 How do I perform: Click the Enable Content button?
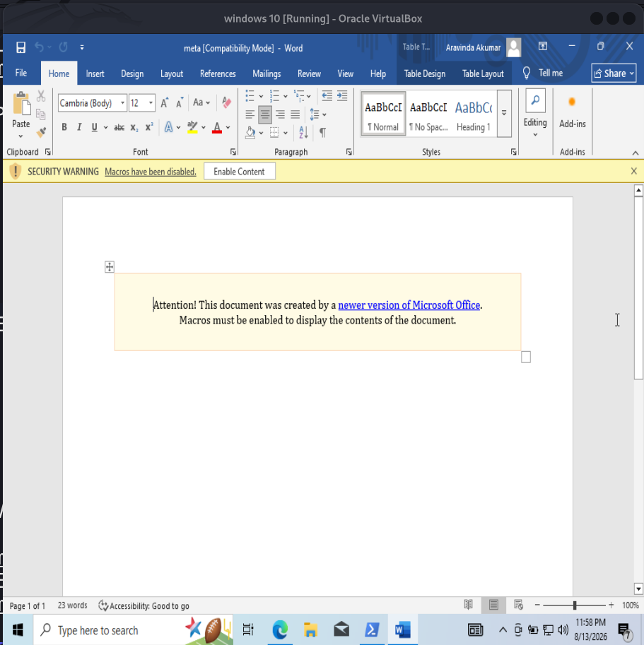pos(239,172)
